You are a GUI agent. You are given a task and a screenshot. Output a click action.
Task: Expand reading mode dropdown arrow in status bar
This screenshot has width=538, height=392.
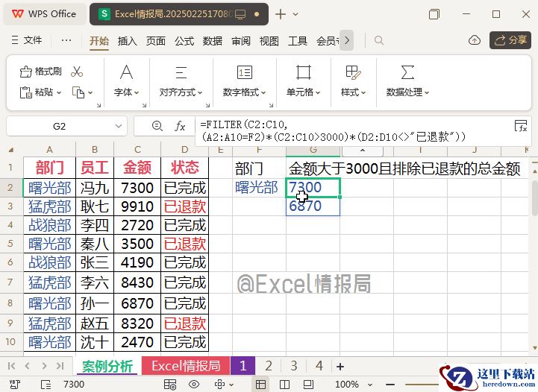pyautogui.click(x=230, y=385)
